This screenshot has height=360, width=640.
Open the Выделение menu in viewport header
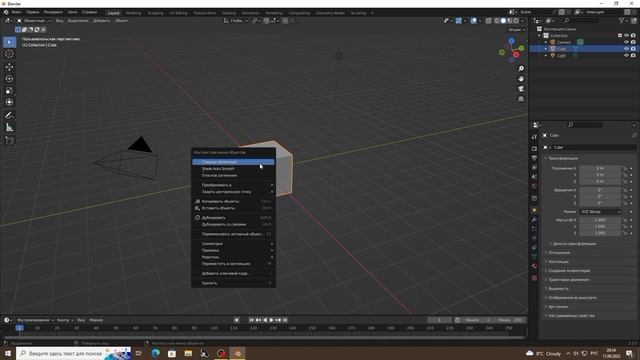click(78, 21)
